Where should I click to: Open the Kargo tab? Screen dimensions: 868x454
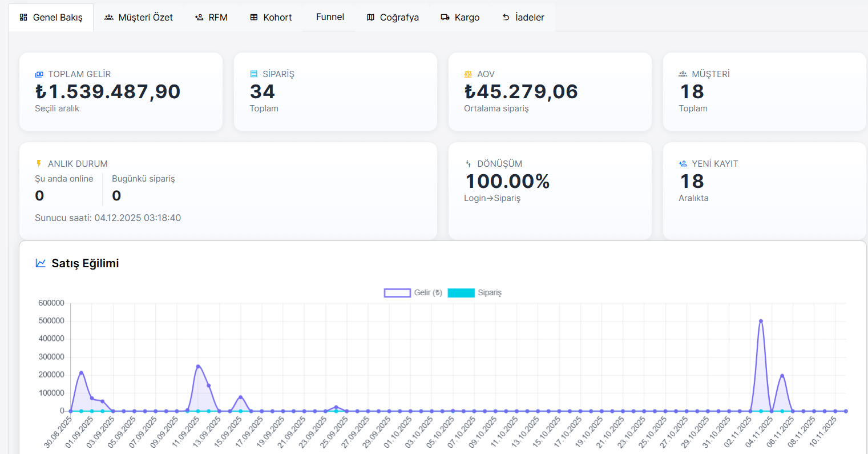460,17
